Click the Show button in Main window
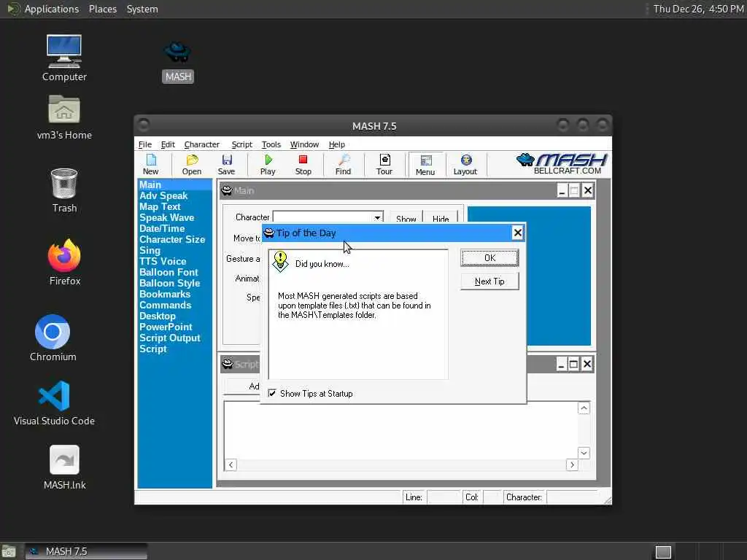This screenshot has height=560, width=747. coord(406,219)
